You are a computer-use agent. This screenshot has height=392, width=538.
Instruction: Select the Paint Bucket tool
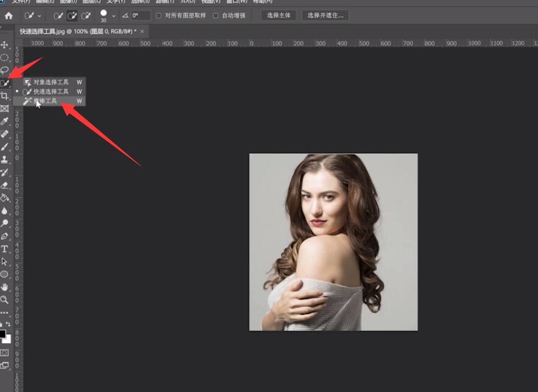(x=4, y=198)
